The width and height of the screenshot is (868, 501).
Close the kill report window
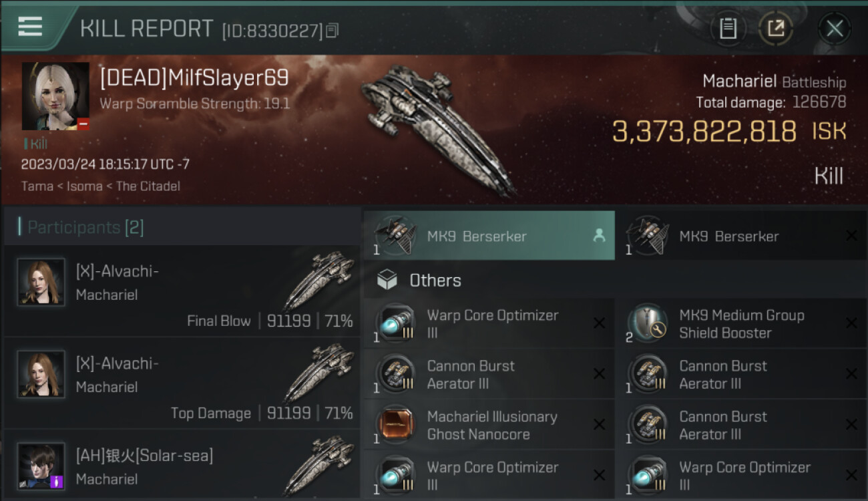point(834,28)
